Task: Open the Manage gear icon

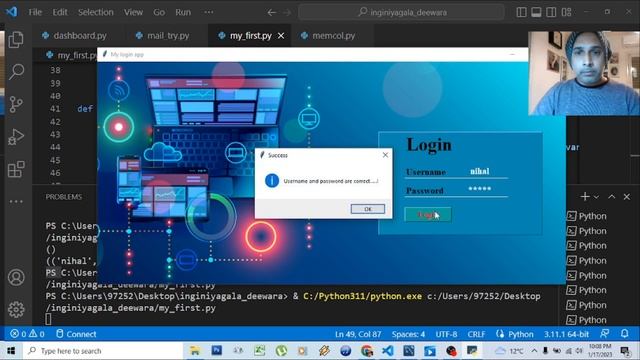Action: coord(16,309)
